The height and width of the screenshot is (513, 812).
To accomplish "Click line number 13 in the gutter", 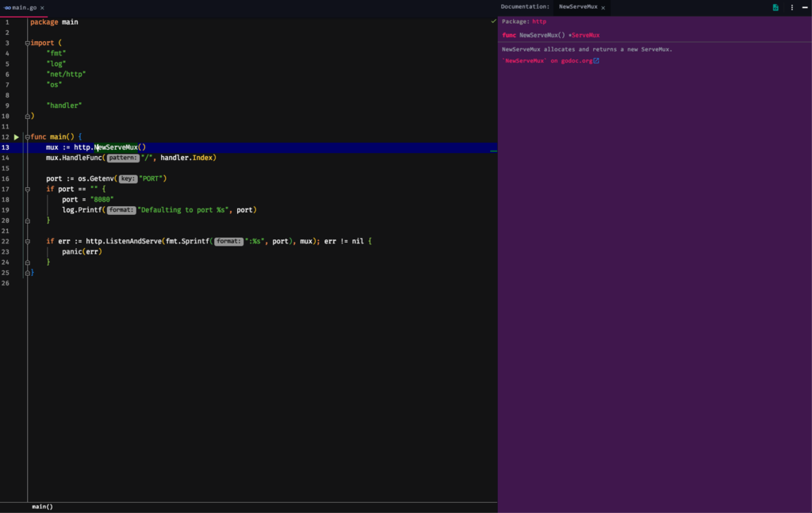I will (6, 147).
